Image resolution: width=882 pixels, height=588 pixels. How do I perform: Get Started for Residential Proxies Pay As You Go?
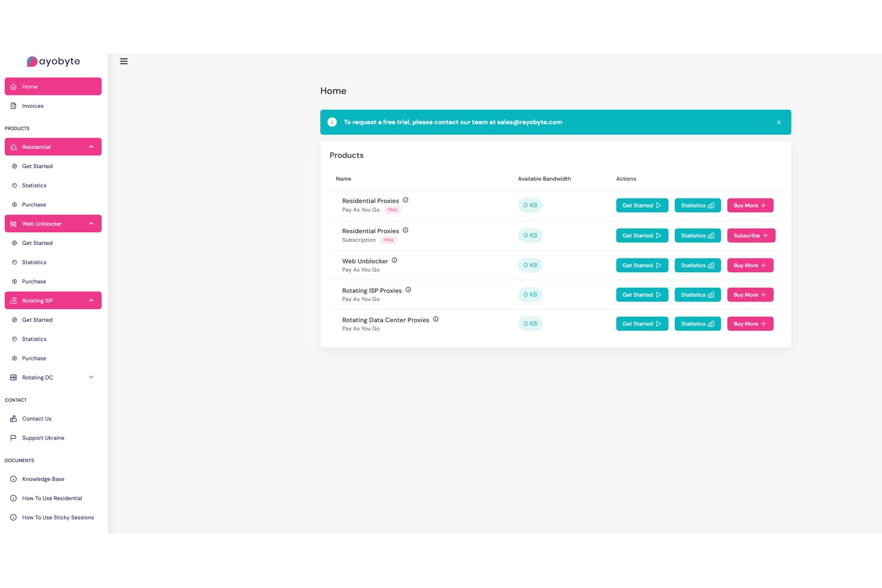[x=642, y=206]
